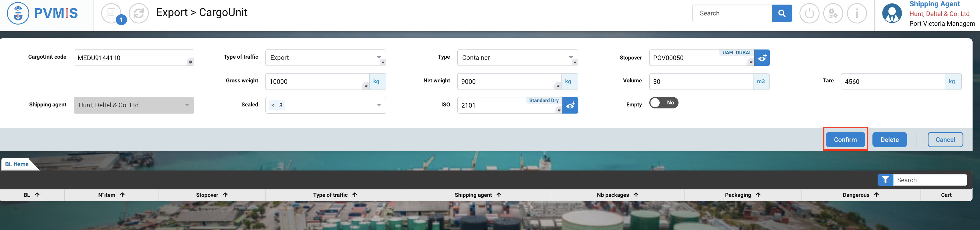Click the refresh circular arrows icon
Screen dimensions: 980x230
pos(138,13)
